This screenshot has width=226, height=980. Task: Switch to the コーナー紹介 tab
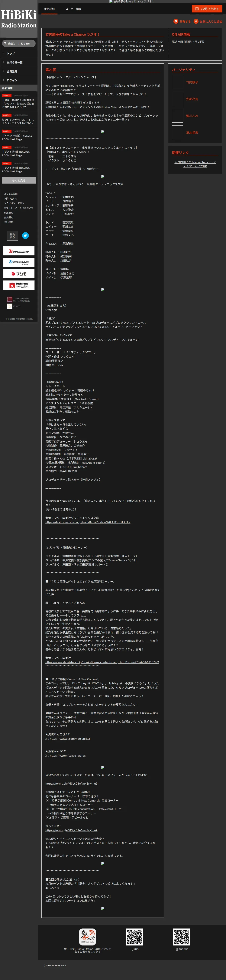[x=73, y=9]
